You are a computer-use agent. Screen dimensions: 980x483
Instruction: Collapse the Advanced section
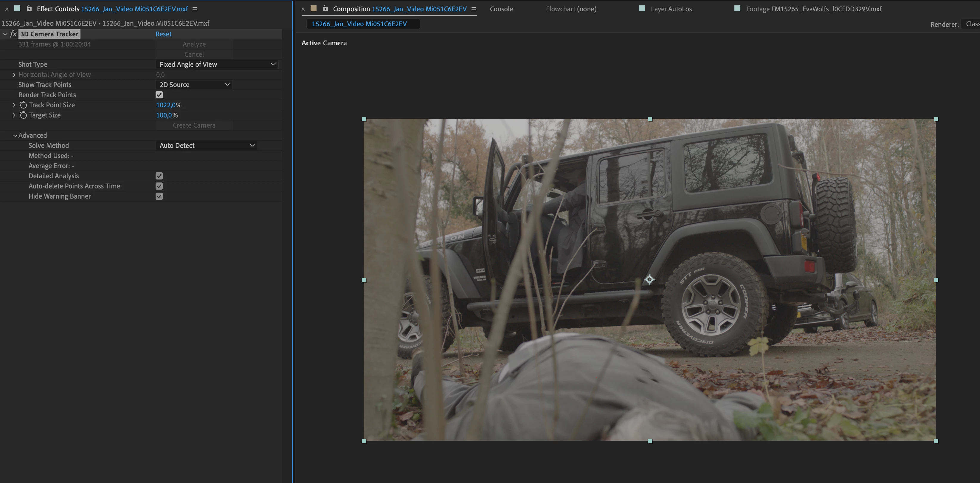(x=15, y=135)
